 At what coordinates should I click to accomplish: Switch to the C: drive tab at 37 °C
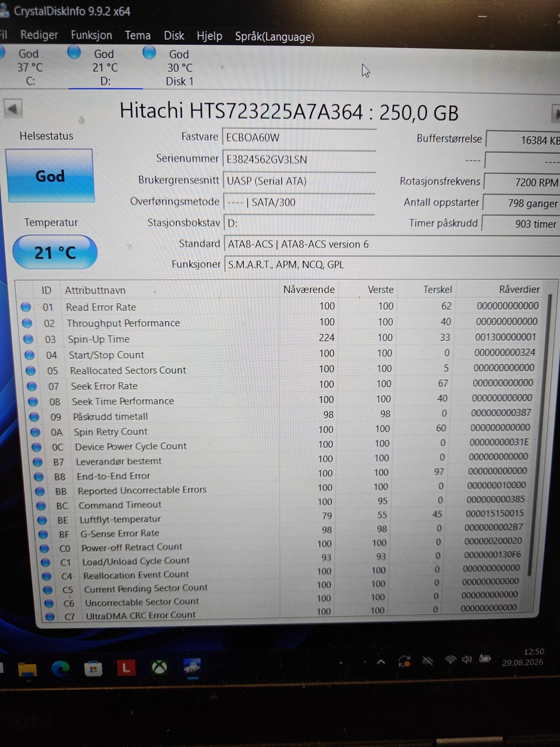coord(29,68)
